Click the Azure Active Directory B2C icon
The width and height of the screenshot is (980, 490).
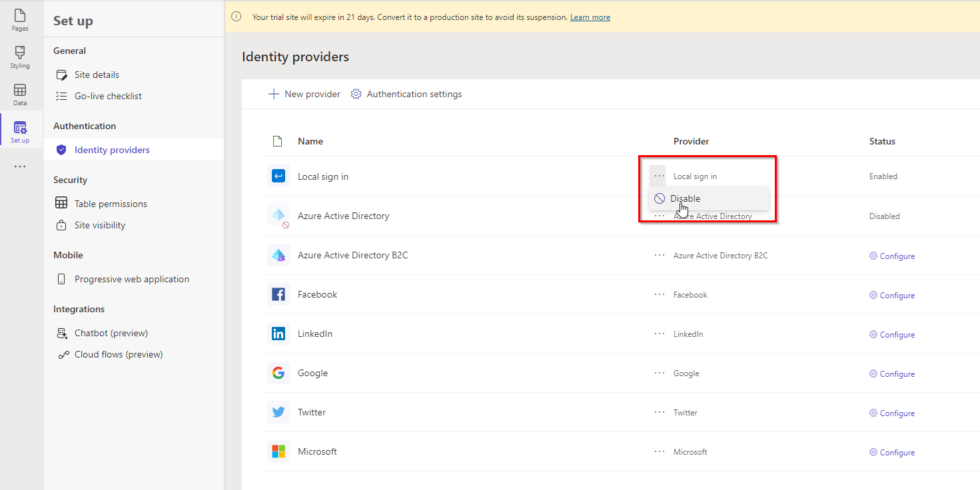coord(278,255)
